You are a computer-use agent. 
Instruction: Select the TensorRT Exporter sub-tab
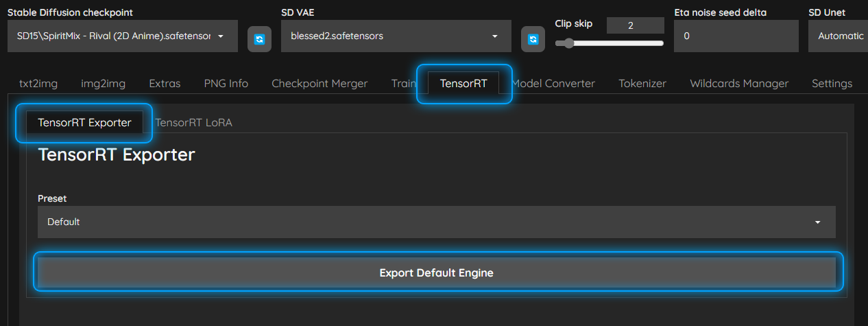[84, 123]
